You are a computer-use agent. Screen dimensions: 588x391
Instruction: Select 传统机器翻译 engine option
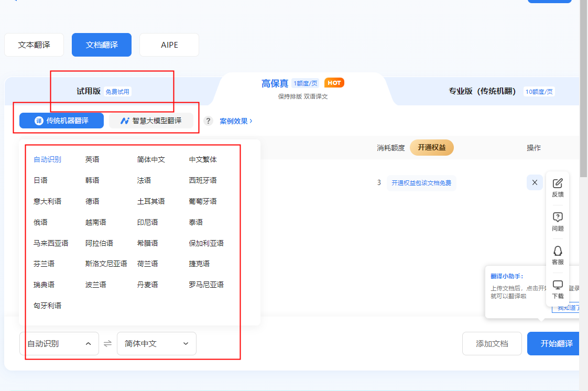pyautogui.click(x=61, y=121)
